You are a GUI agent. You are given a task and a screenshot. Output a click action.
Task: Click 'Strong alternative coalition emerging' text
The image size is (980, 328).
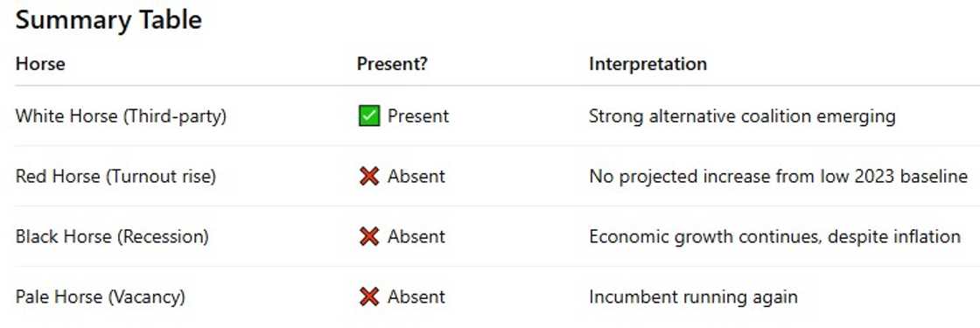click(x=742, y=117)
